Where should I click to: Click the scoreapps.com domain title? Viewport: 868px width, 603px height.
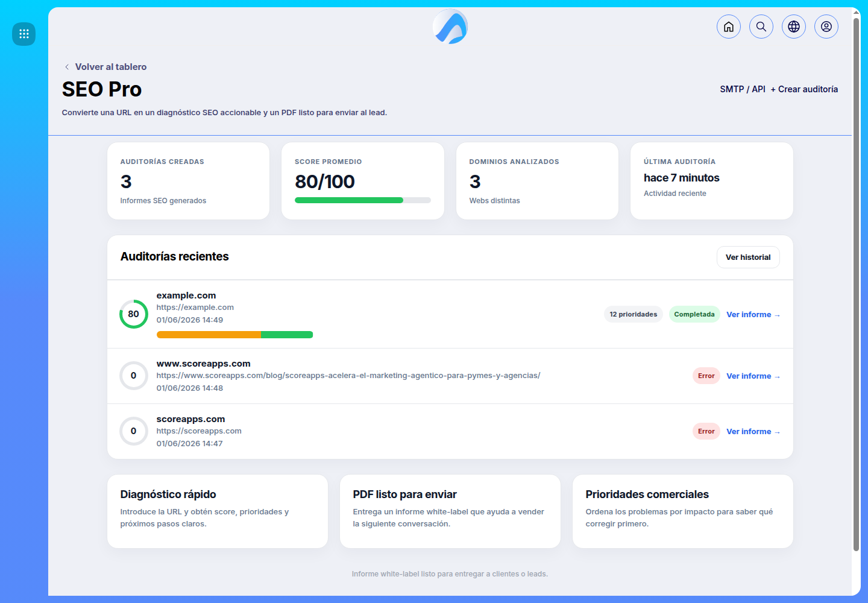191,419
